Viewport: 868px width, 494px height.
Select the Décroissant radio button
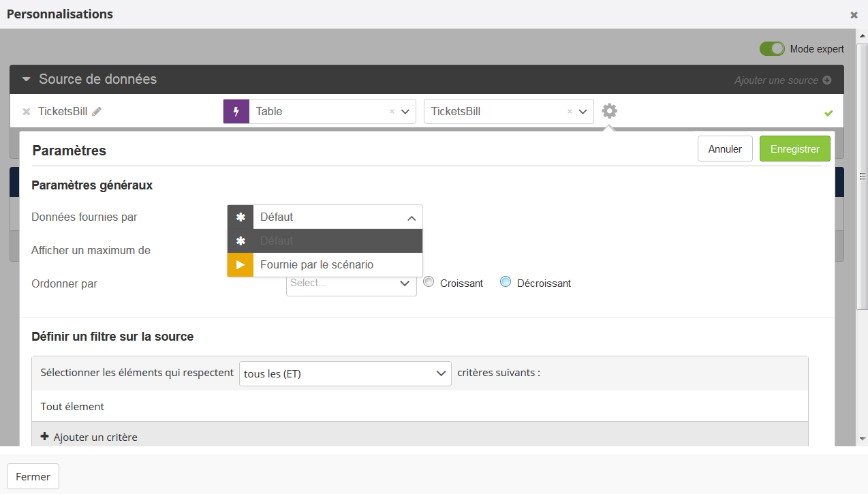(506, 282)
